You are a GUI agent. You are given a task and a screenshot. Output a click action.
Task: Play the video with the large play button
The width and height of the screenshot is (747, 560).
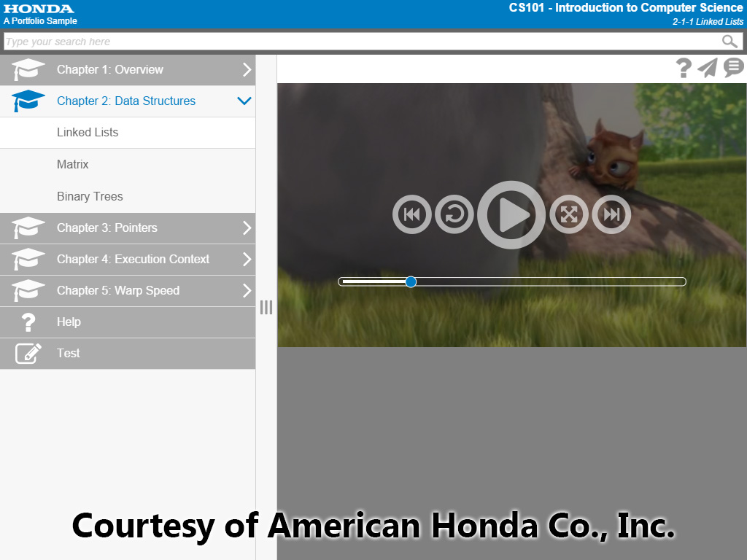coord(511,214)
